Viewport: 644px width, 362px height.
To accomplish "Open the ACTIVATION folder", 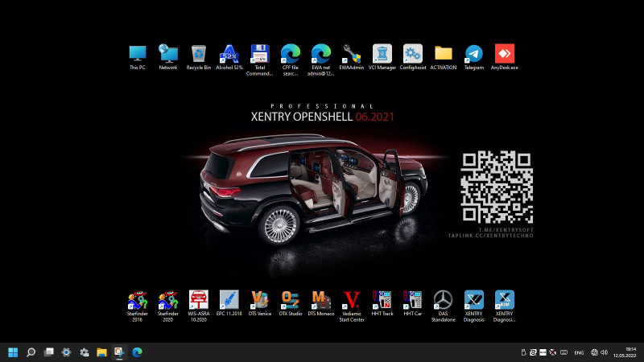I will (444, 55).
